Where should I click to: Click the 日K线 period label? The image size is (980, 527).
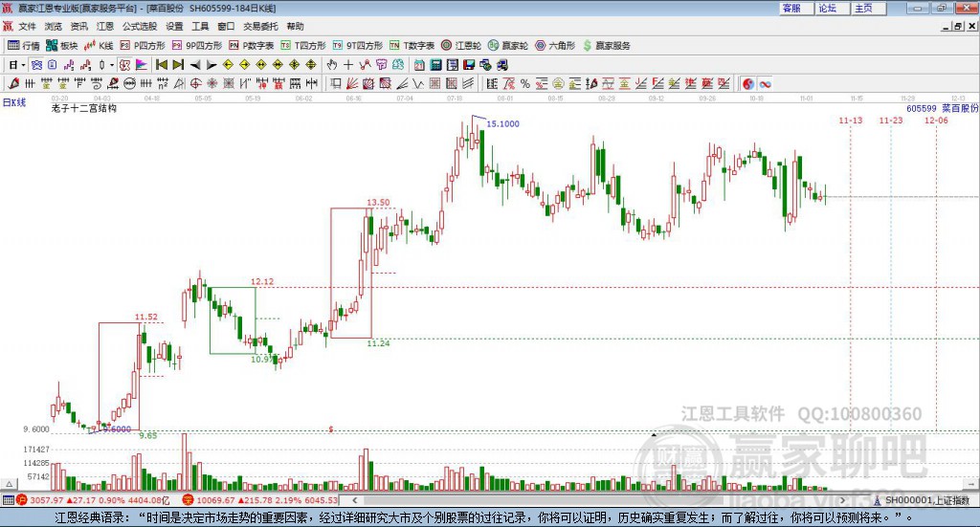point(14,102)
